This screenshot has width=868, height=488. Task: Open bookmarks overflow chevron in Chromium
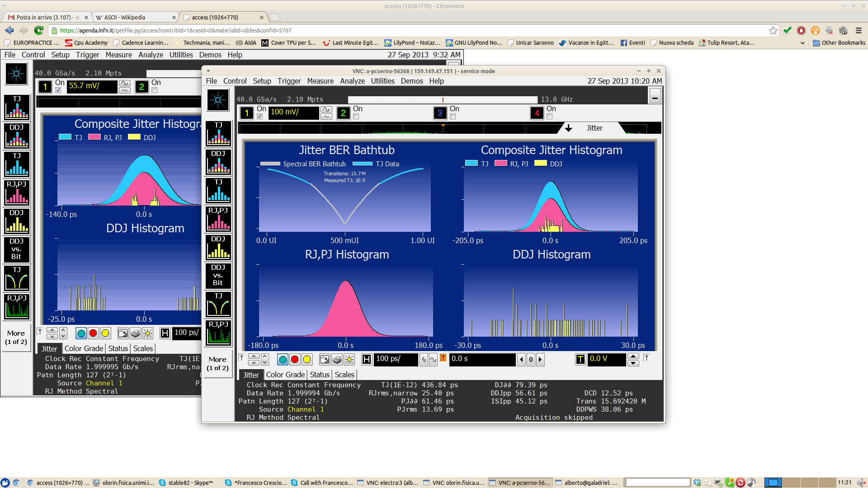click(x=803, y=43)
